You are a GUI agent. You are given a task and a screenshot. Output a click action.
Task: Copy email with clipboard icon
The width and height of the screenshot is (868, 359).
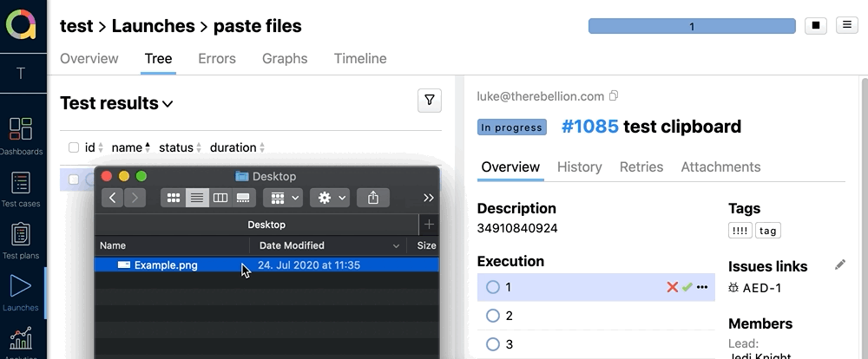(615, 96)
